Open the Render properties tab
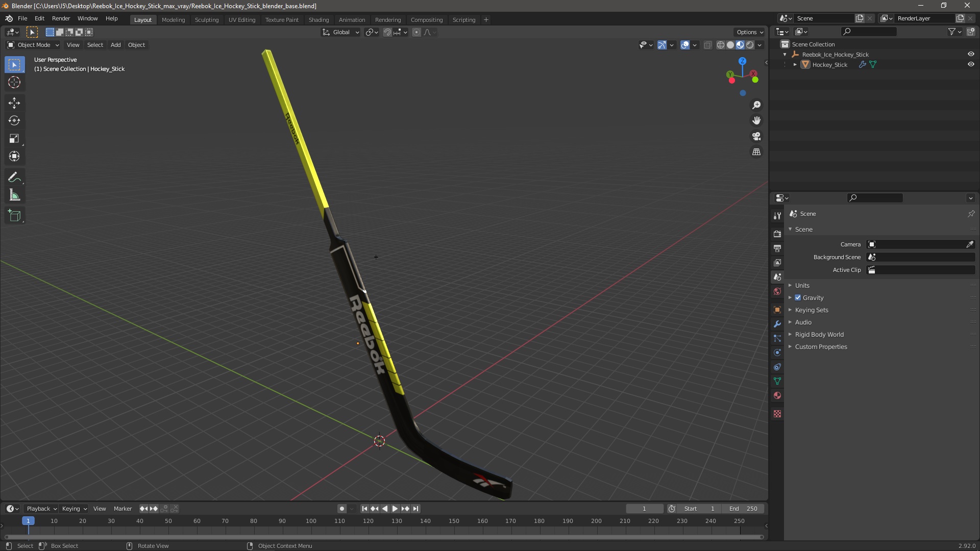The image size is (980, 551). click(777, 234)
